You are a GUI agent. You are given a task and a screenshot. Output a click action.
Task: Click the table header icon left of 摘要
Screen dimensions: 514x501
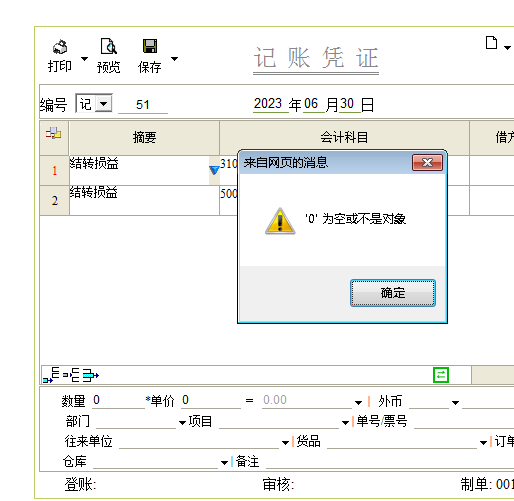54,133
